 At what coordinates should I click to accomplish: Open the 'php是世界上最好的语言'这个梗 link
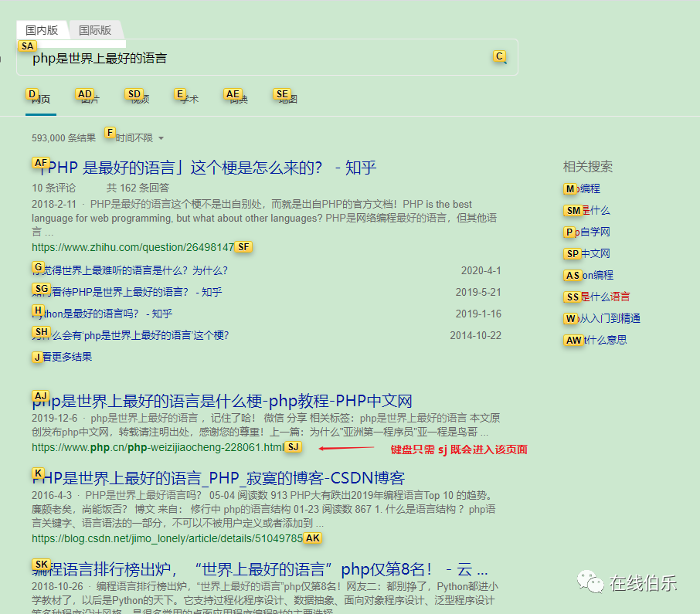click(131, 335)
